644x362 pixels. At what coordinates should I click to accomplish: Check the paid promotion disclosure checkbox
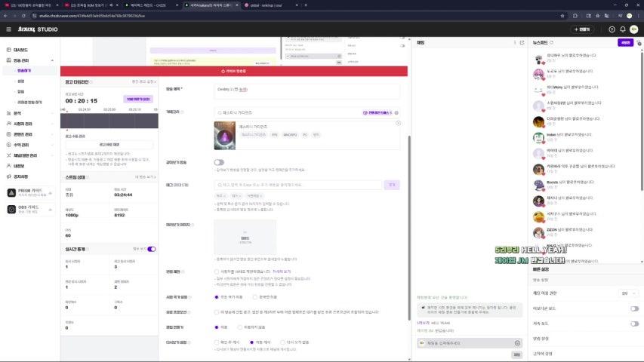coord(217,312)
